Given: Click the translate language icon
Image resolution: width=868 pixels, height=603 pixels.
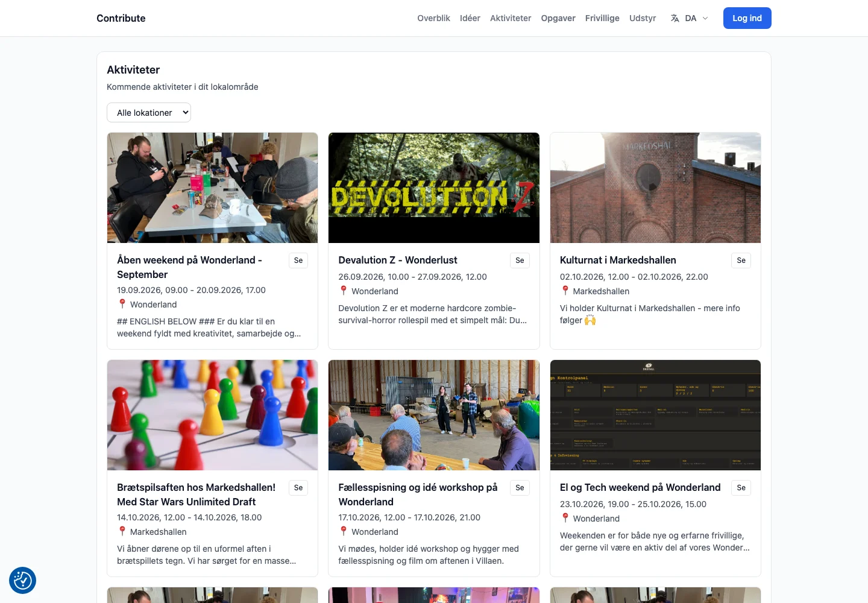Looking at the screenshot, I should pyautogui.click(x=675, y=18).
